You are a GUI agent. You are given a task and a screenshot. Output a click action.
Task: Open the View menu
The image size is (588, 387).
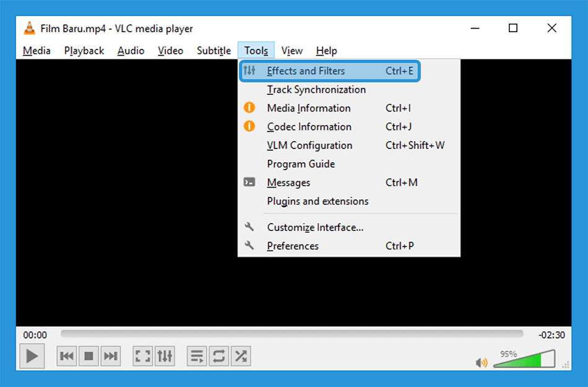292,51
